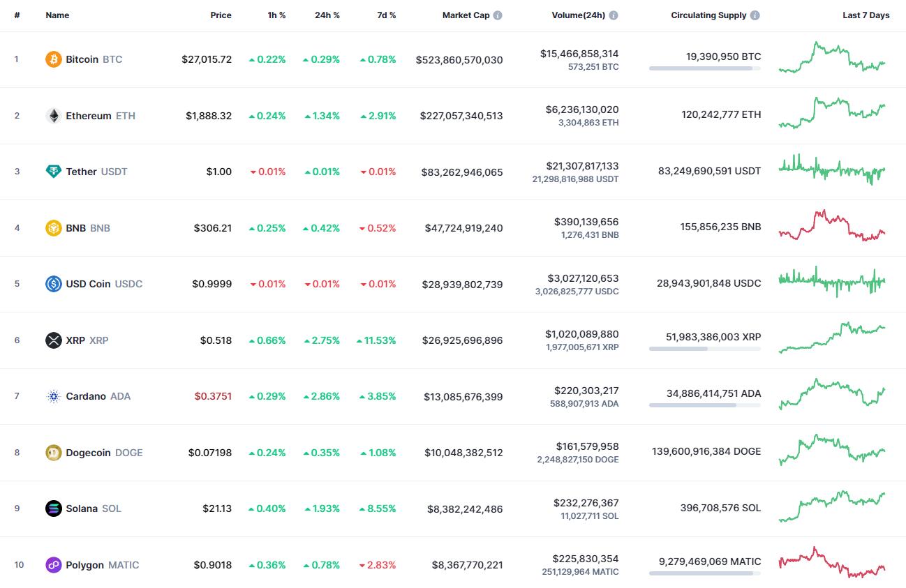
Task: Sort the table by 7d % change
Action: (386, 15)
